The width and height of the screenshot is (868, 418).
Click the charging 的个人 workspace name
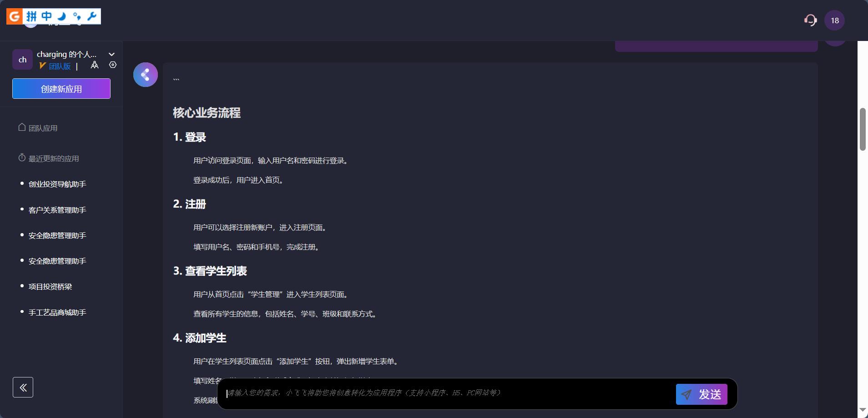[67, 54]
